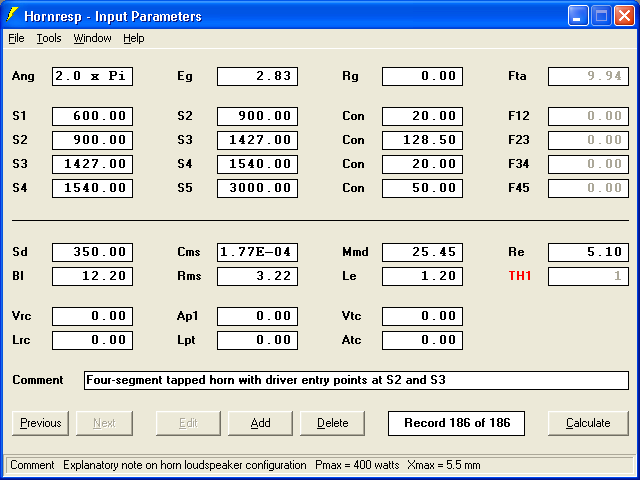Click the Lpt input field
640x480 pixels.
258,340
